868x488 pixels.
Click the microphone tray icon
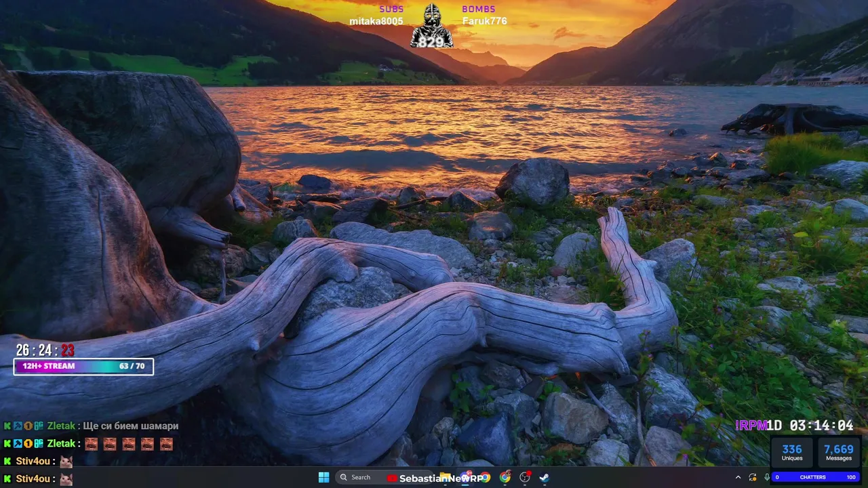coord(767,477)
